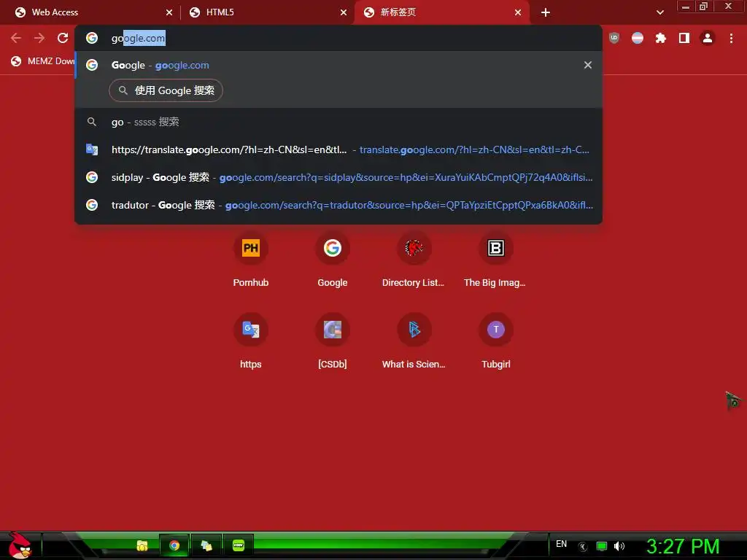Click the EN language indicator
This screenshot has width=747, height=560.
(x=561, y=544)
